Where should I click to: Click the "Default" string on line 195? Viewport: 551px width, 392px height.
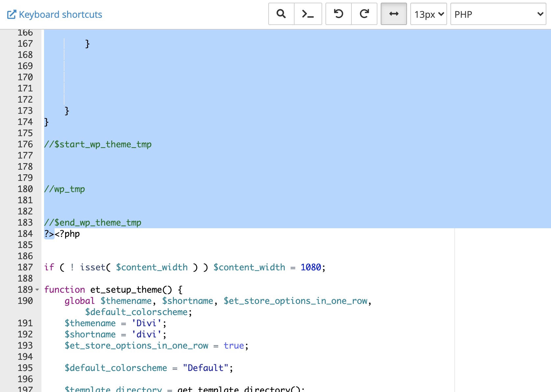(206, 368)
